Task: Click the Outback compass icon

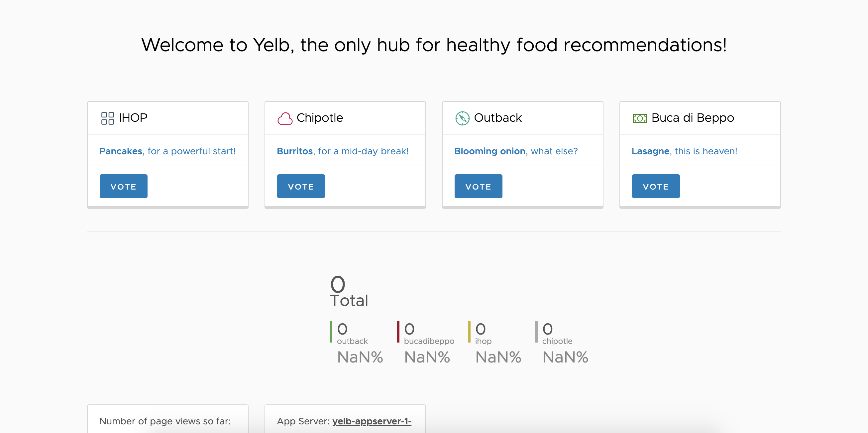Action: click(x=462, y=118)
